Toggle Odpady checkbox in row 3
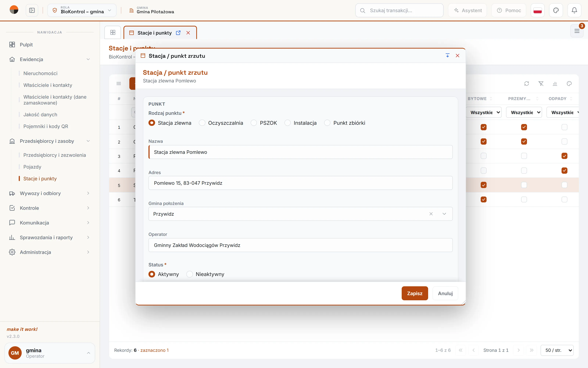The height and width of the screenshot is (368, 588). point(564,156)
